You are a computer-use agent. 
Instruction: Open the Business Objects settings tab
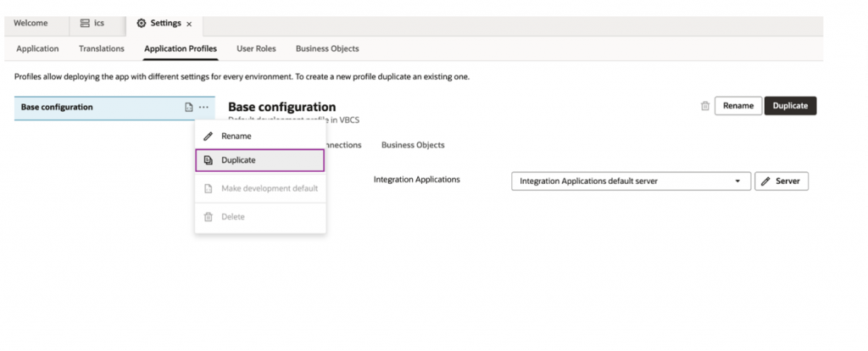(x=327, y=48)
